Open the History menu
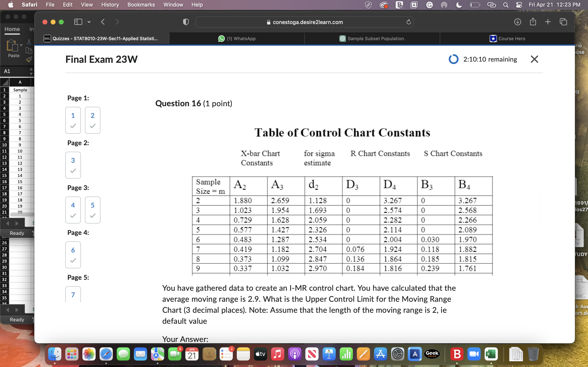 click(x=110, y=5)
